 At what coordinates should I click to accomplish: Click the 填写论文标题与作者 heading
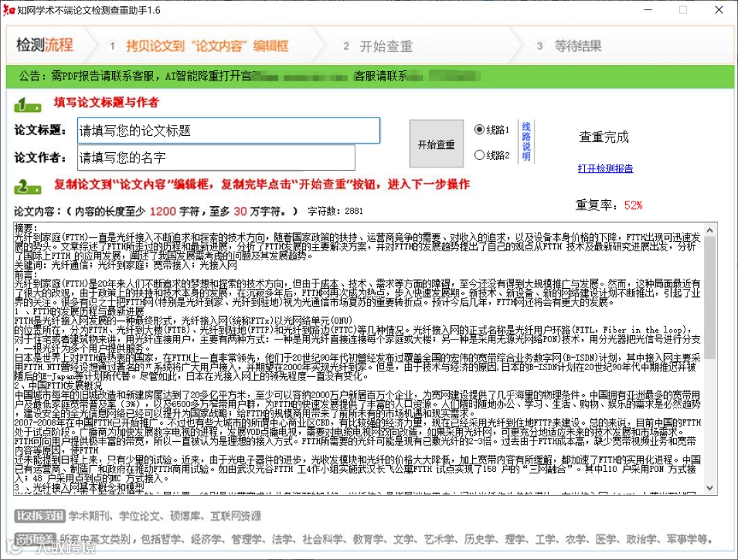pos(107,102)
